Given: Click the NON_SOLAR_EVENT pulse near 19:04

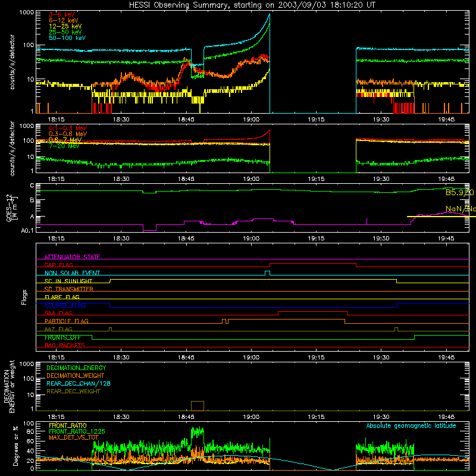Looking at the screenshot, I should [267, 273].
